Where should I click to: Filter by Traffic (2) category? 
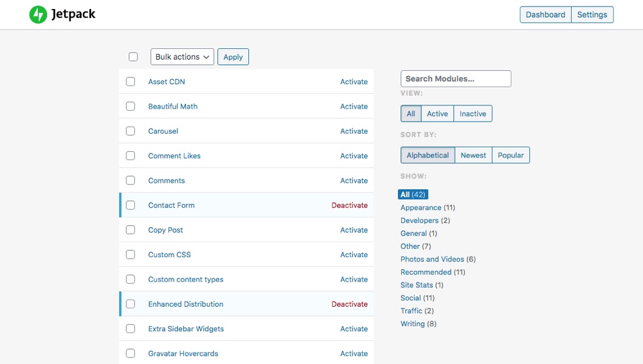[x=417, y=311]
